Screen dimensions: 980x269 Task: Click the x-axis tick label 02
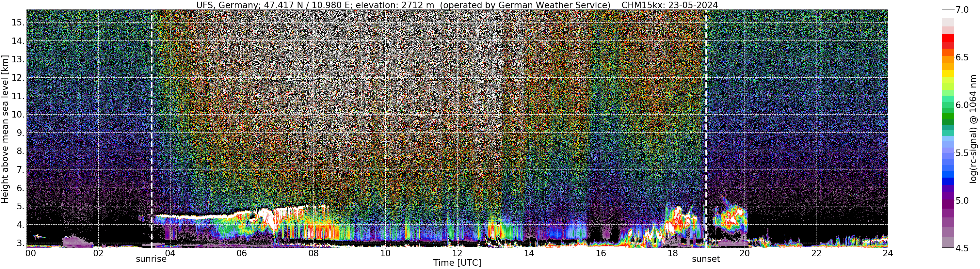[98, 253]
